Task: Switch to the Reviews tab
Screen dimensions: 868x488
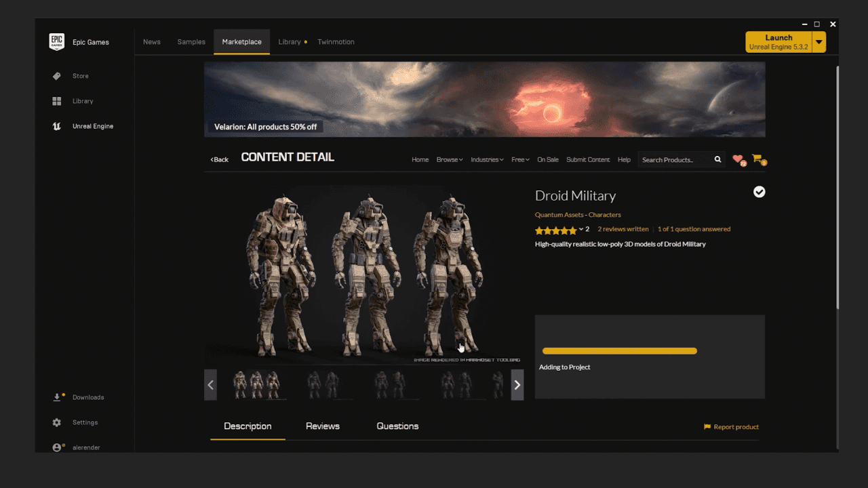Action: click(323, 426)
